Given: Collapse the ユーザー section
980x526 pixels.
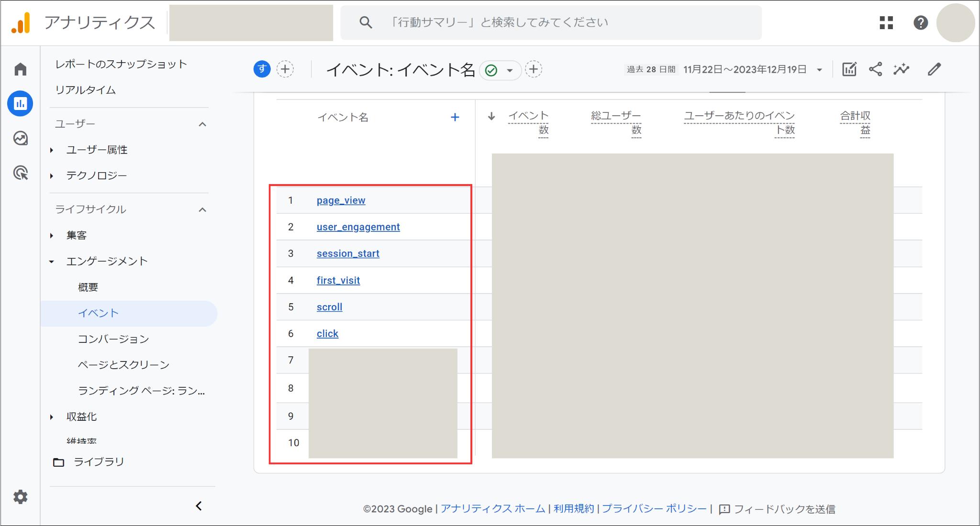Looking at the screenshot, I should (x=202, y=124).
